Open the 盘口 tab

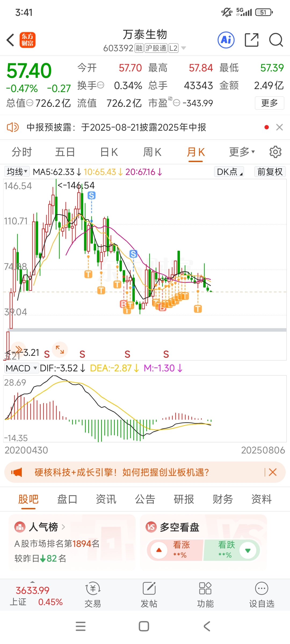click(67, 499)
